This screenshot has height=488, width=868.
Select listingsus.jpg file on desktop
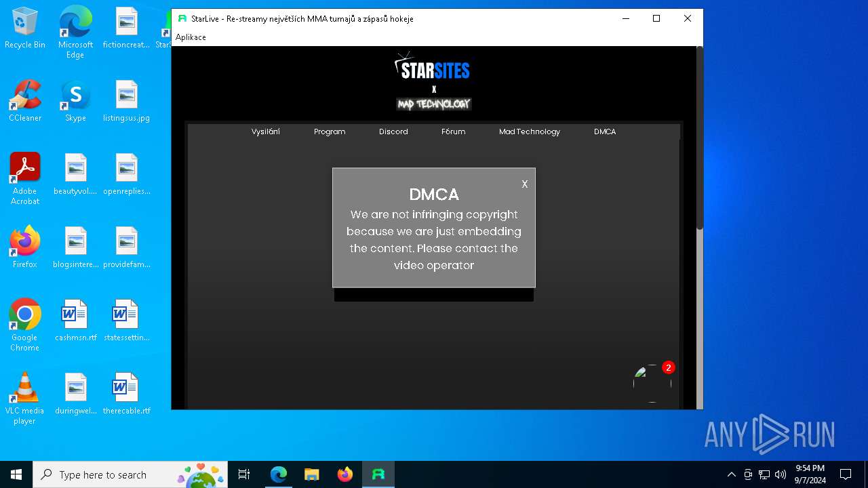point(126,101)
